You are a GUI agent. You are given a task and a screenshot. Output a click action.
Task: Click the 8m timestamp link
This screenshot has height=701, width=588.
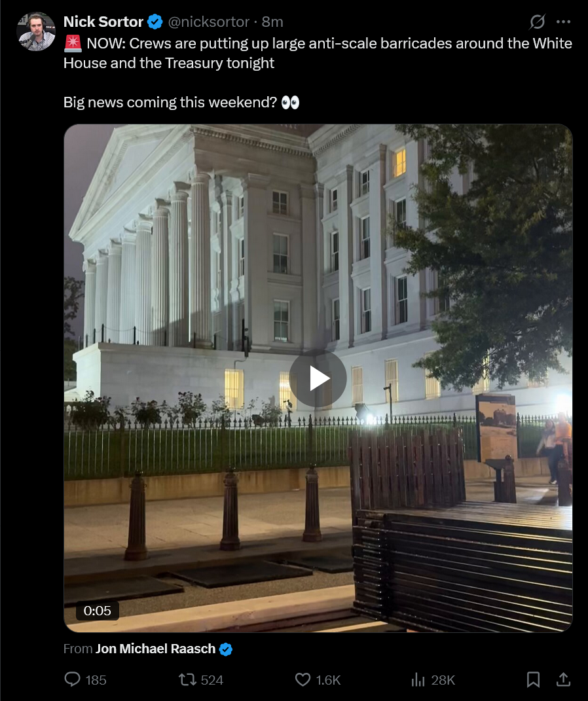(x=272, y=22)
